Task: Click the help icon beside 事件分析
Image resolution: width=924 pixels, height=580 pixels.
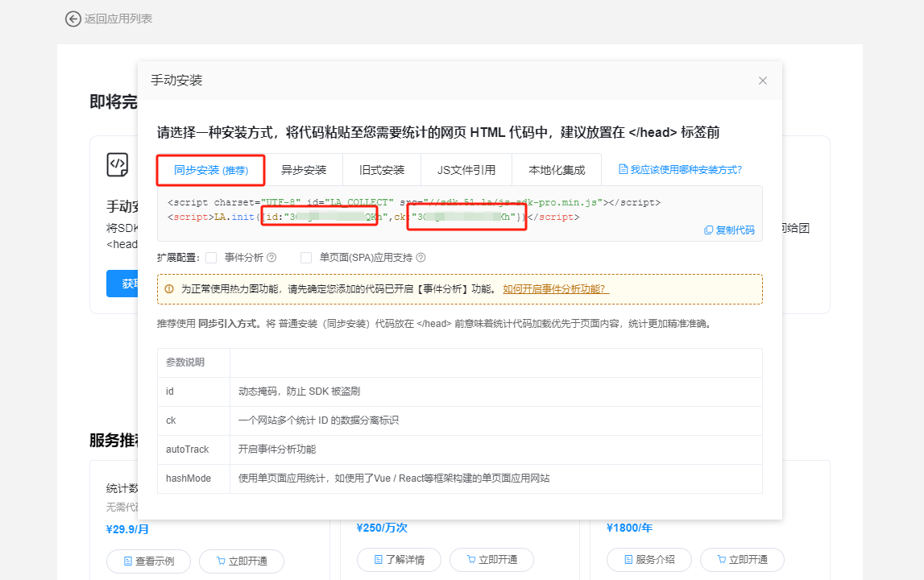Action: coord(271,258)
